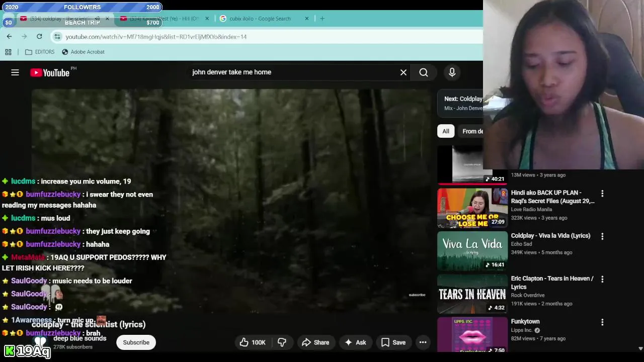Click the video player forest frame
Viewport: 644px width, 362px height.
point(231,201)
